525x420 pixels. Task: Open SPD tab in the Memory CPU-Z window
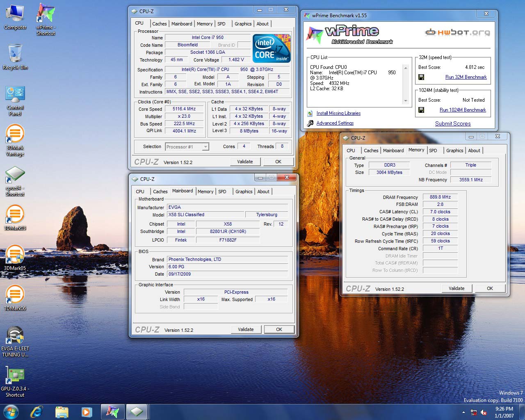(x=433, y=151)
